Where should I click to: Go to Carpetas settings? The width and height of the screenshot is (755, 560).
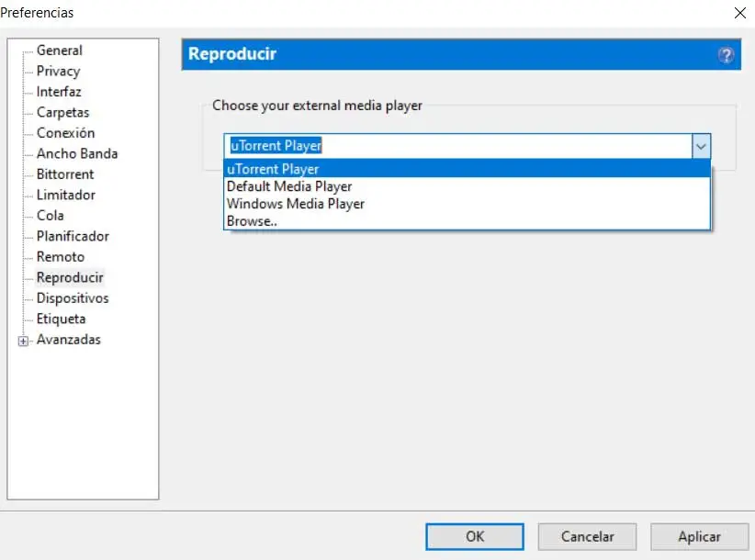click(x=62, y=113)
